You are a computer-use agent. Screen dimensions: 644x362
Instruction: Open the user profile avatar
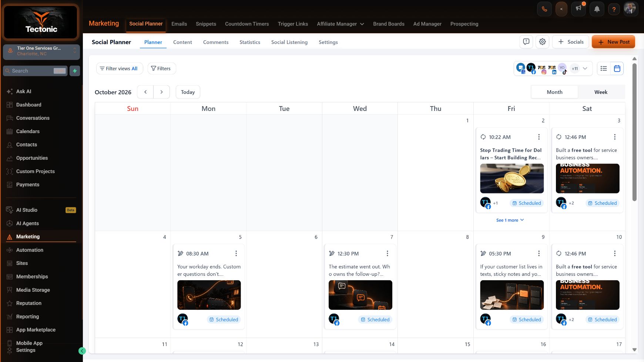click(x=630, y=9)
